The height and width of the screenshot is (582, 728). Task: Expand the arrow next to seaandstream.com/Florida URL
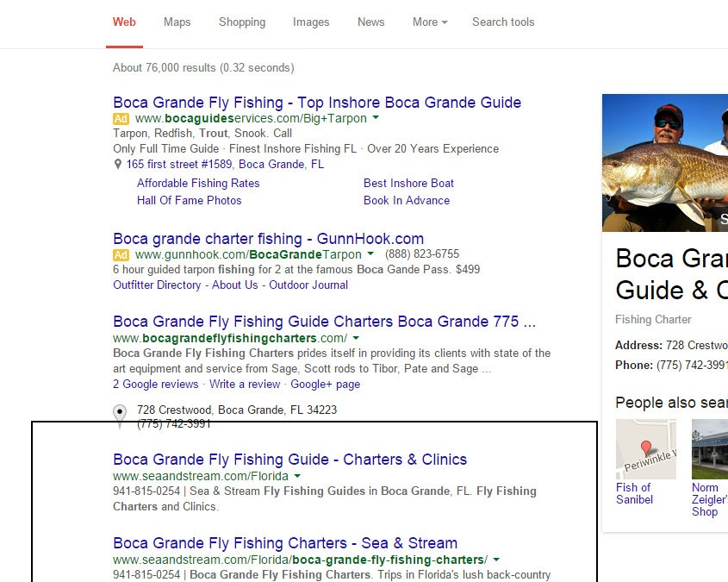click(x=297, y=476)
